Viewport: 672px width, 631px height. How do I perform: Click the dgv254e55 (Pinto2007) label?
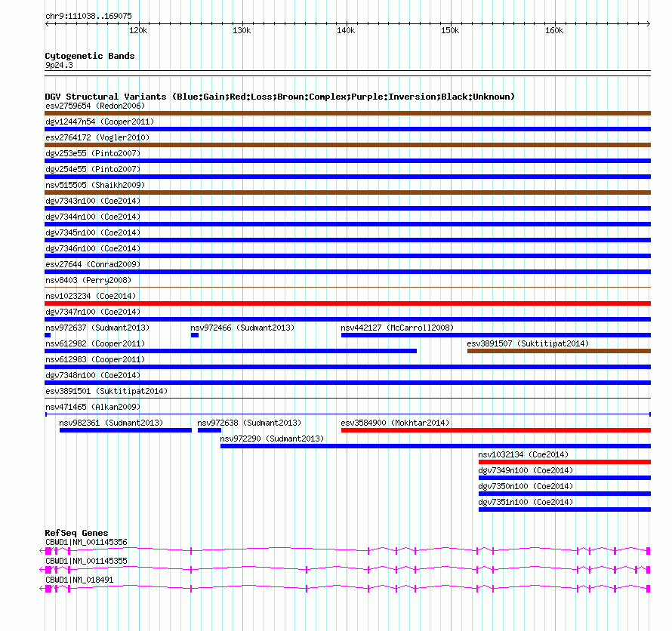click(93, 169)
